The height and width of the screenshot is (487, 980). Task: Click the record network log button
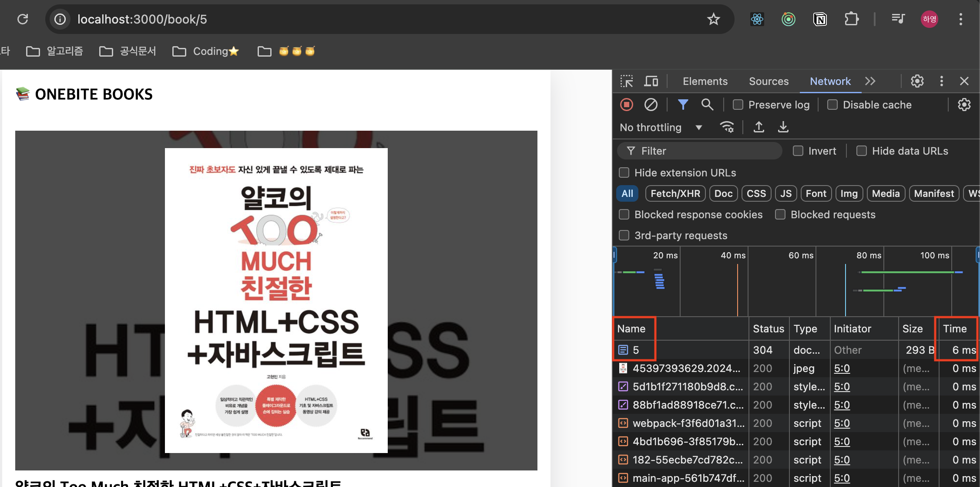point(627,105)
